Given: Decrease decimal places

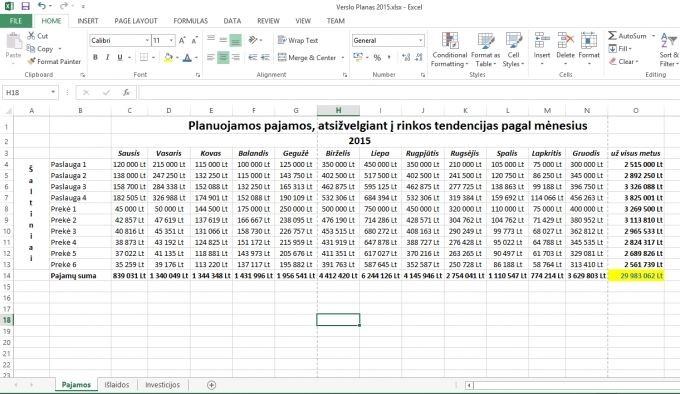Looking at the screenshot, I should [418, 57].
